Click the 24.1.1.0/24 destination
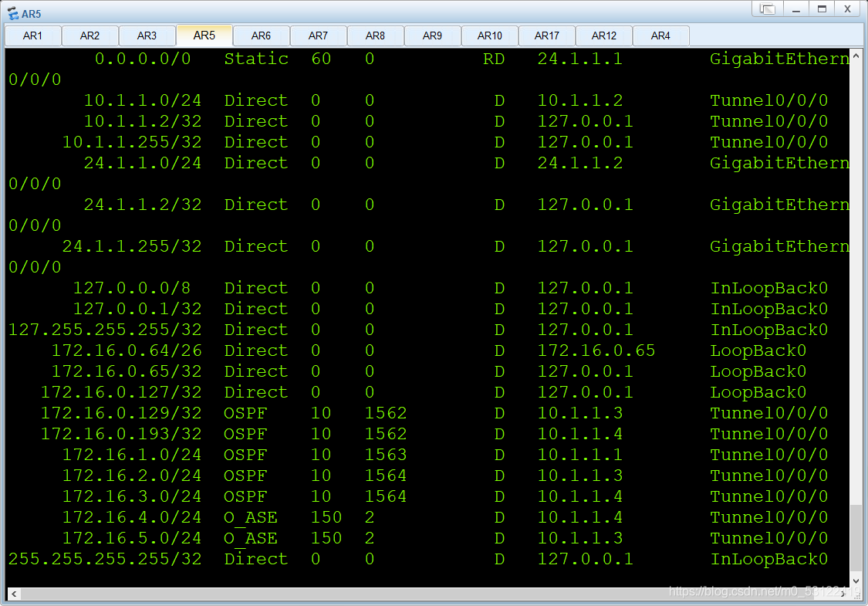Viewport: 868px width, 606px height. [x=142, y=163]
